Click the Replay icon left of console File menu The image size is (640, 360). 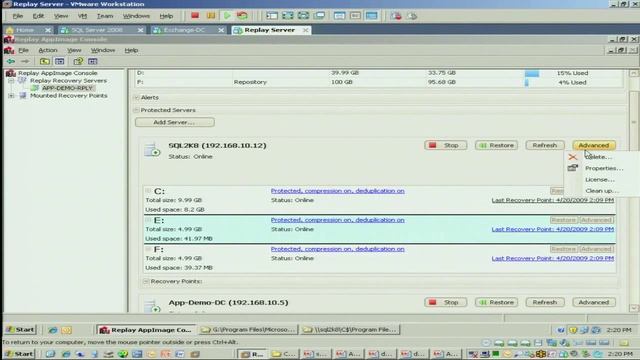[9, 50]
